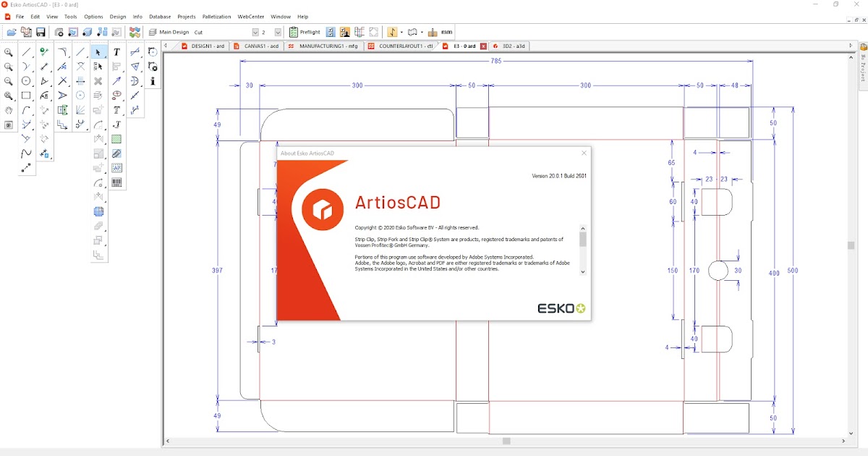Open the Main Design layer dropdown
Image resolution: width=868 pixels, height=456 pixels.
[x=255, y=32]
